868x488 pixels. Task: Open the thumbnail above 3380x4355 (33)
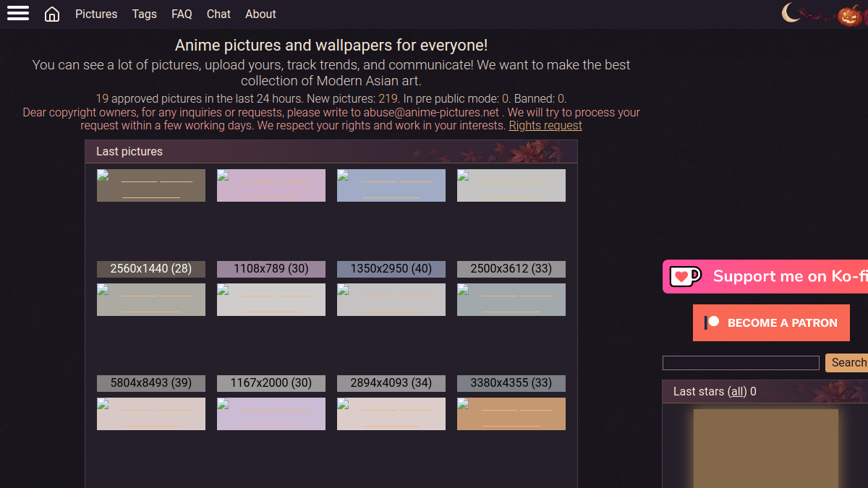511,300
